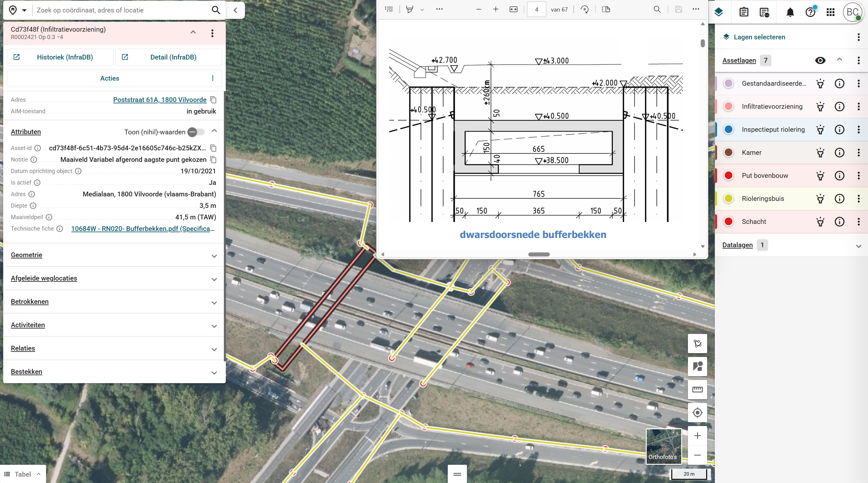Open PDF search magnifier
Image resolution: width=868 pixels, height=483 pixels.
coord(657,10)
